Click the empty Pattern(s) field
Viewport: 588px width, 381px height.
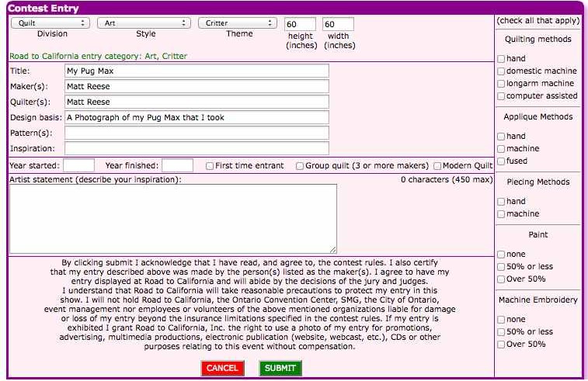(197, 133)
